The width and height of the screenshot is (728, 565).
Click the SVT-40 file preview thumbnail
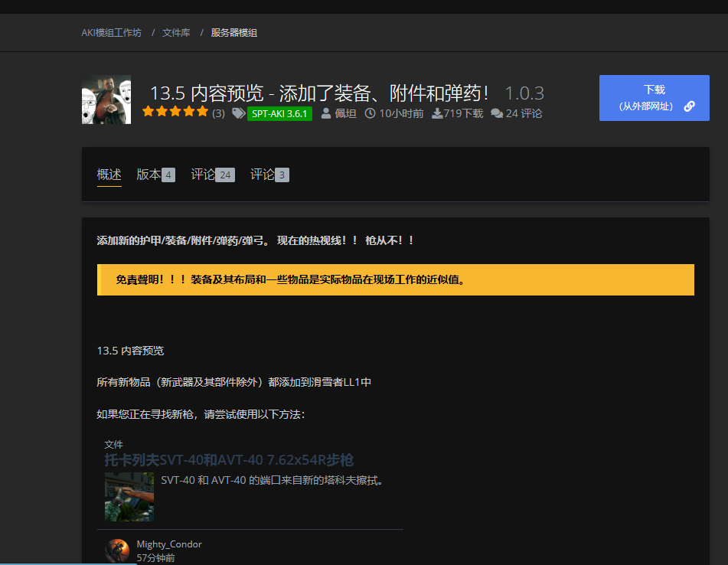[x=129, y=496]
